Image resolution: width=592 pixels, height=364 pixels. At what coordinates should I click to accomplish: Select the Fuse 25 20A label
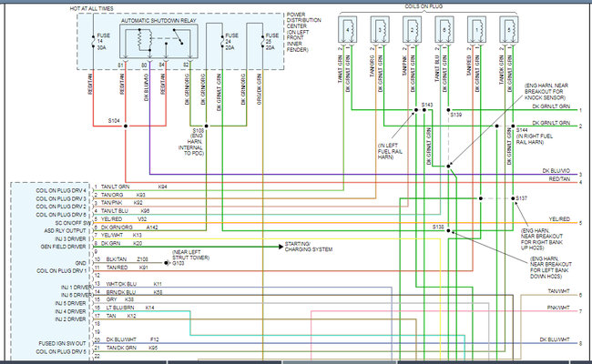point(271,42)
